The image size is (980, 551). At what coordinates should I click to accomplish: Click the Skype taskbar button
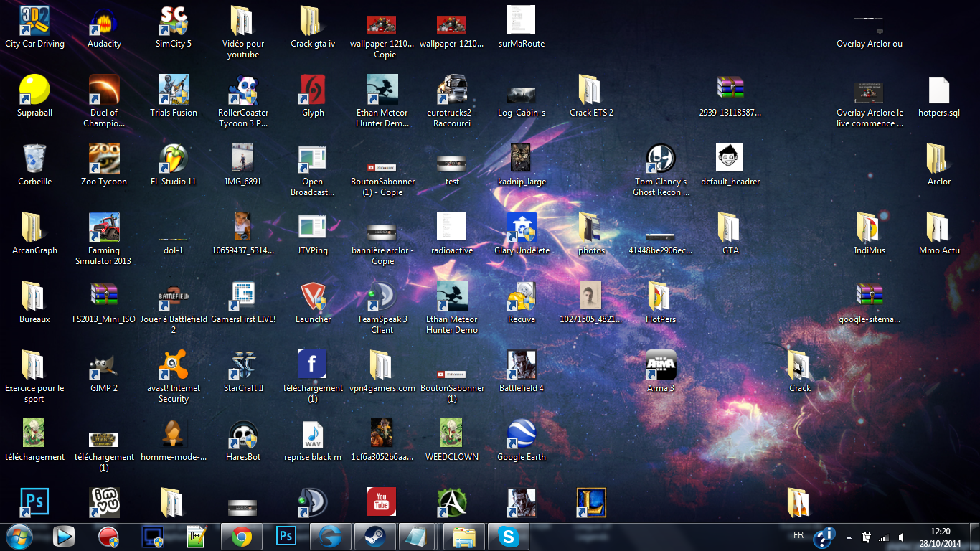pos(509,536)
